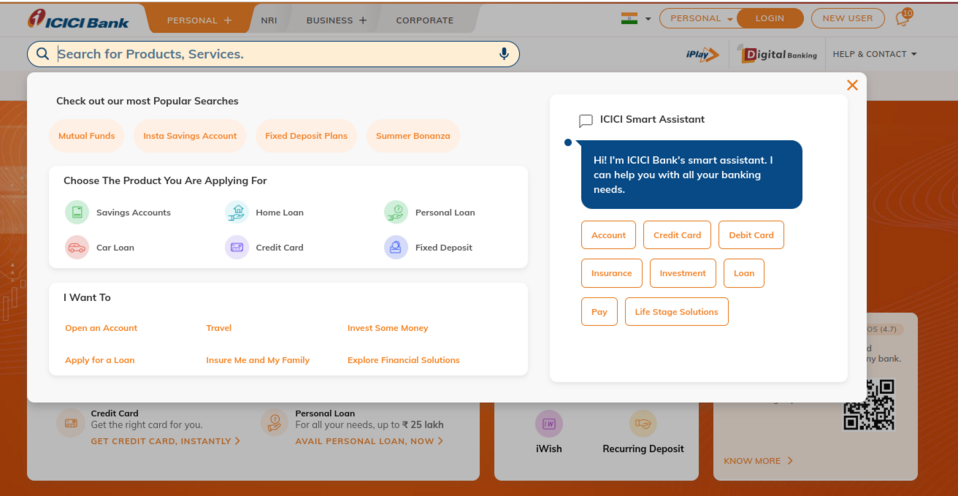Screen dimensions: 958x496
Task: Click the Car Loan label
Action: [x=115, y=247]
